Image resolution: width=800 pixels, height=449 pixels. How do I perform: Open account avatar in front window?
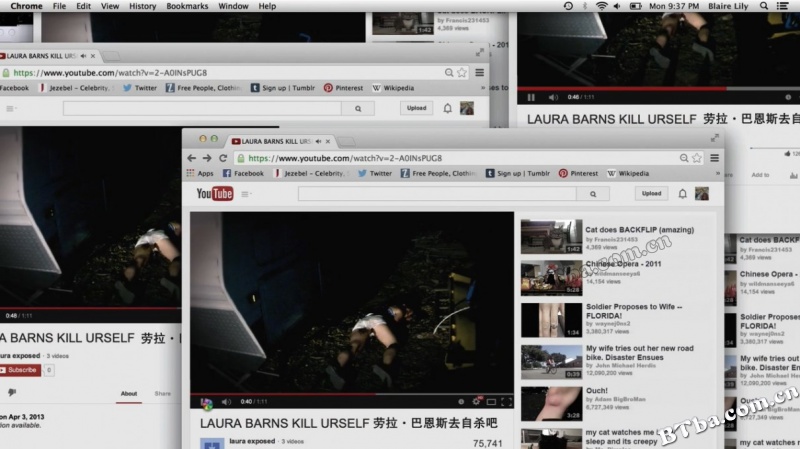coord(702,193)
